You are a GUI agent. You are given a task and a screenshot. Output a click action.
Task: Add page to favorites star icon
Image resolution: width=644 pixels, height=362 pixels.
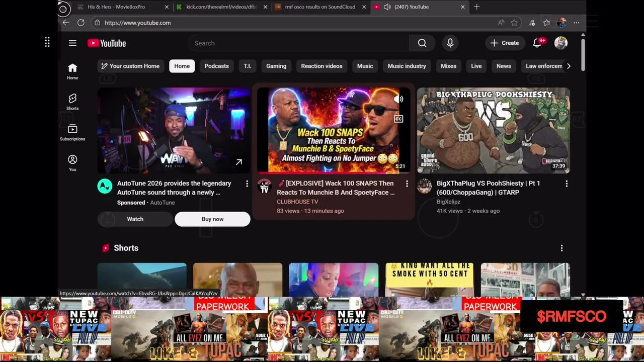click(514, 23)
